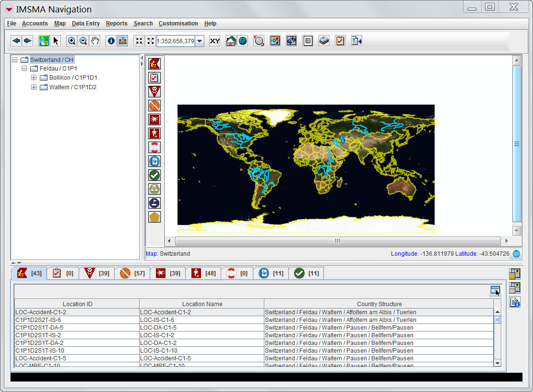Click the Country Structure column header
The width and height of the screenshot is (533, 392).
click(x=379, y=304)
